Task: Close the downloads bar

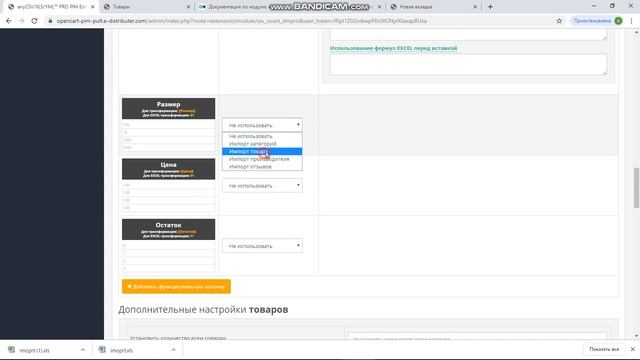Action: [632, 349]
